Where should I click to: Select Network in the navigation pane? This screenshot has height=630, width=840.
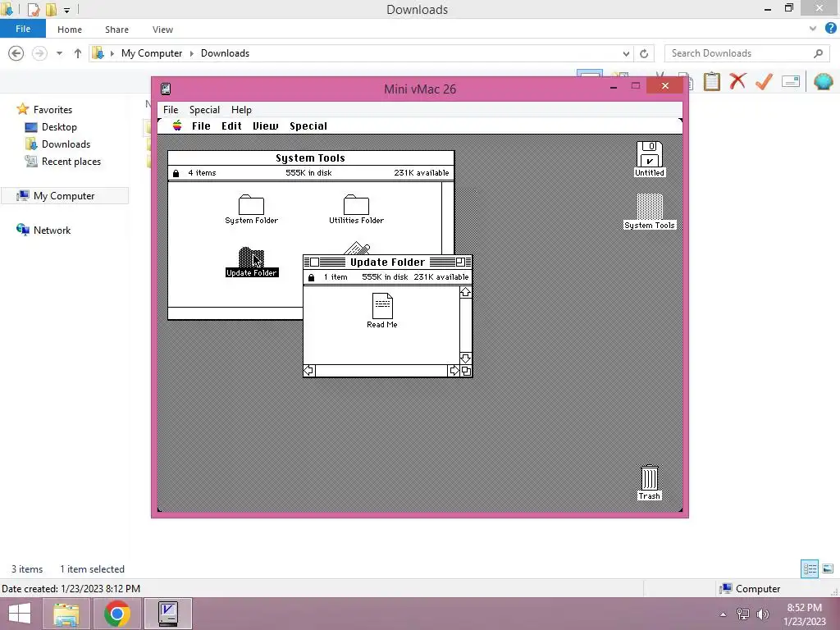(52, 231)
